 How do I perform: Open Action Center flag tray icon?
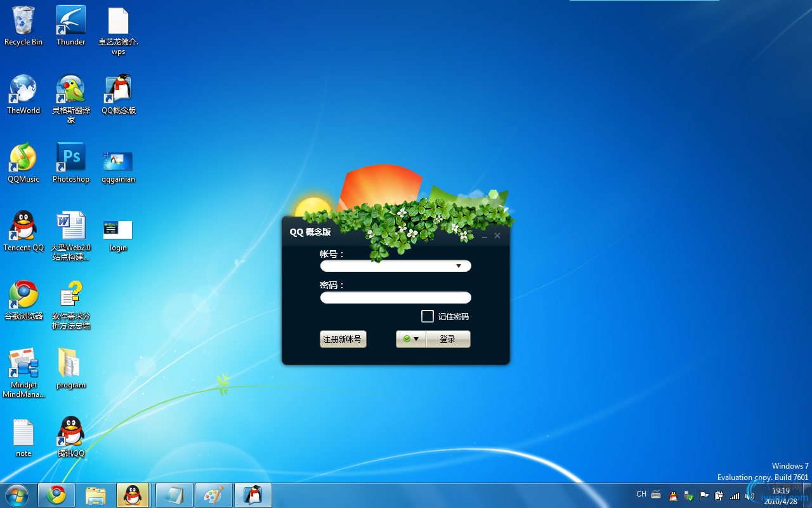704,496
